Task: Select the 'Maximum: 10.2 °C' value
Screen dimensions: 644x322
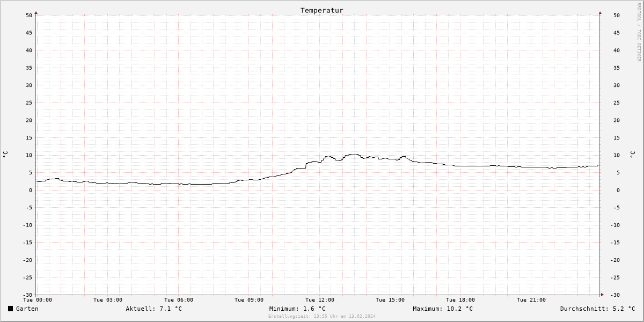Action: pyautogui.click(x=443, y=309)
